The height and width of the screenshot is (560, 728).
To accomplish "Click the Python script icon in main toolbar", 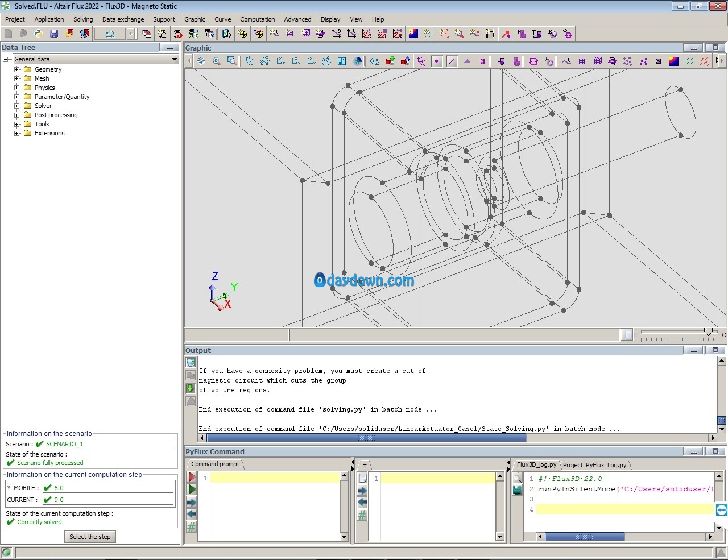I will [38, 34].
